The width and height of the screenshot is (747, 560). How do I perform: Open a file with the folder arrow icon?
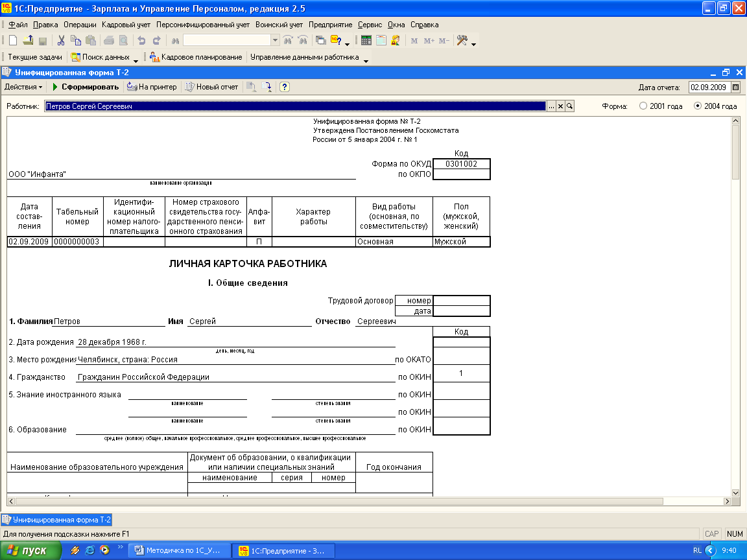tap(28, 40)
